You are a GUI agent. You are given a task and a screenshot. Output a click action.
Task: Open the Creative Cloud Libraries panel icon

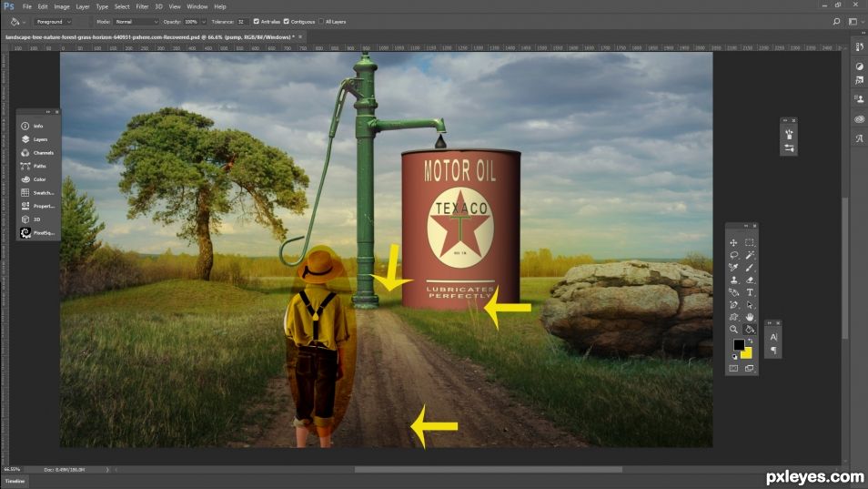click(859, 119)
